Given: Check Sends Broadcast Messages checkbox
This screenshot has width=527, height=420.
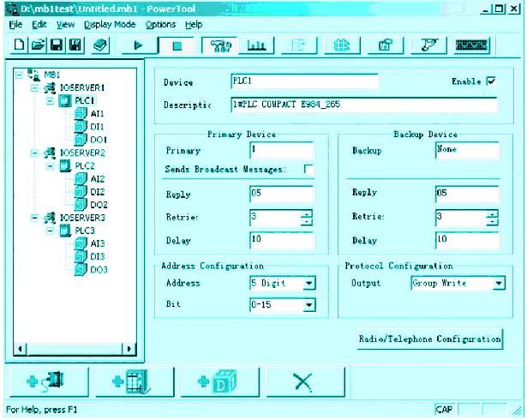Looking at the screenshot, I should click(308, 169).
